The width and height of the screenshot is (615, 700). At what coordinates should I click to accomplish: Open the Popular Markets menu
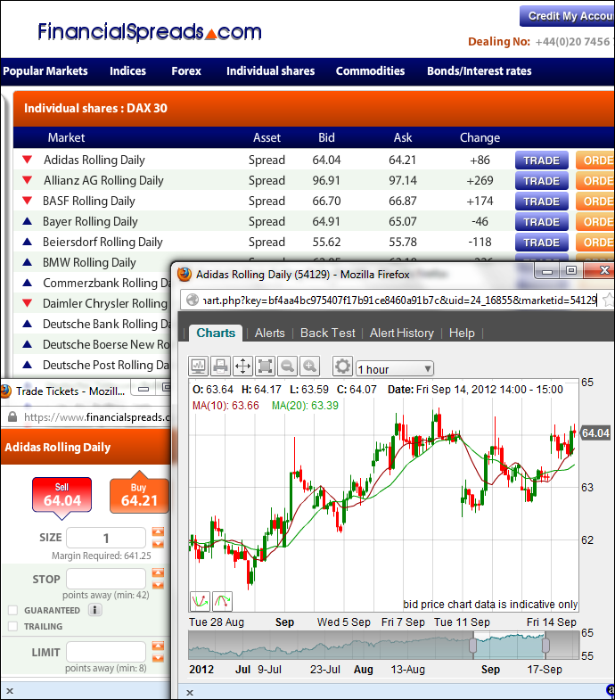[45, 71]
